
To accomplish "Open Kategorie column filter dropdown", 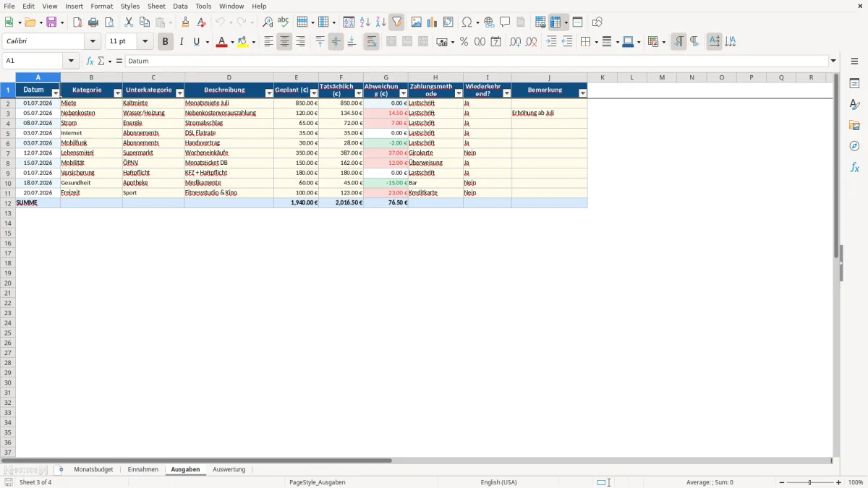I will (118, 93).
